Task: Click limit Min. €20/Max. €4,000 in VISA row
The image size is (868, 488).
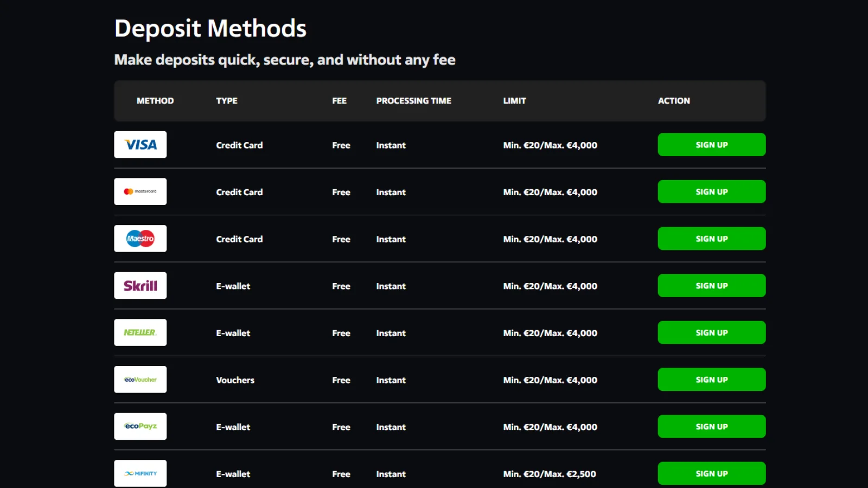Action: coord(550,145)
